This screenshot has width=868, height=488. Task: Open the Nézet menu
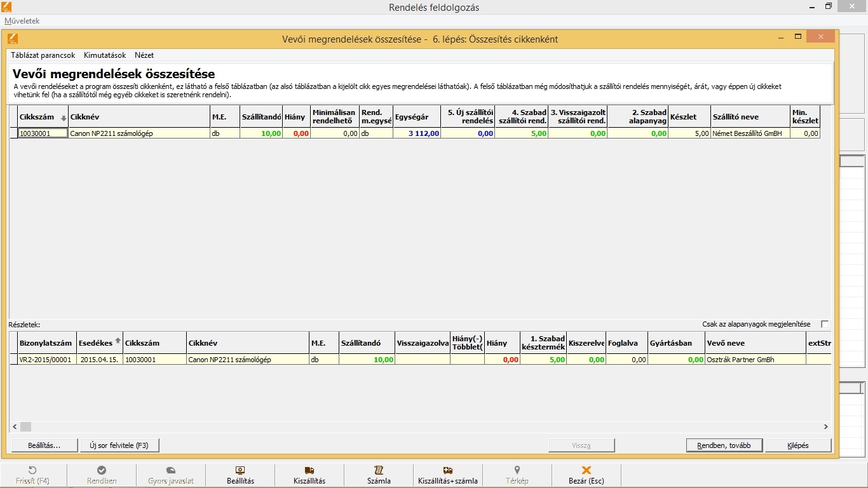tap(144, 55)
